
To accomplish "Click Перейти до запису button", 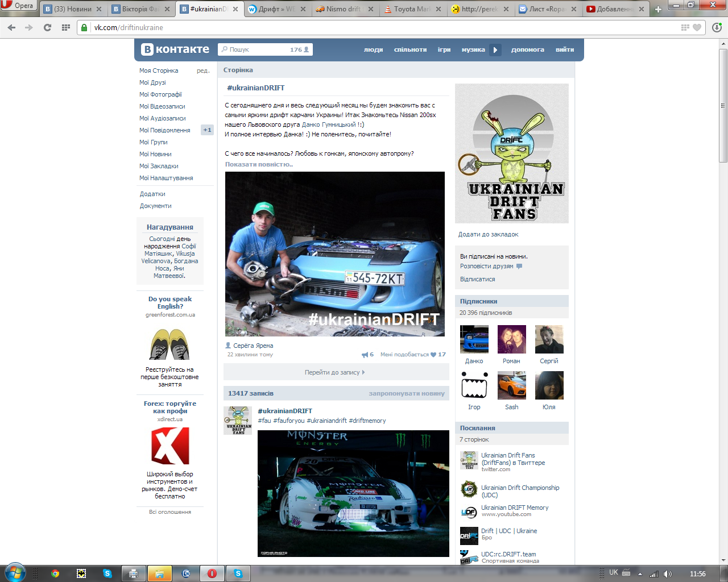I will pos(336,372).
